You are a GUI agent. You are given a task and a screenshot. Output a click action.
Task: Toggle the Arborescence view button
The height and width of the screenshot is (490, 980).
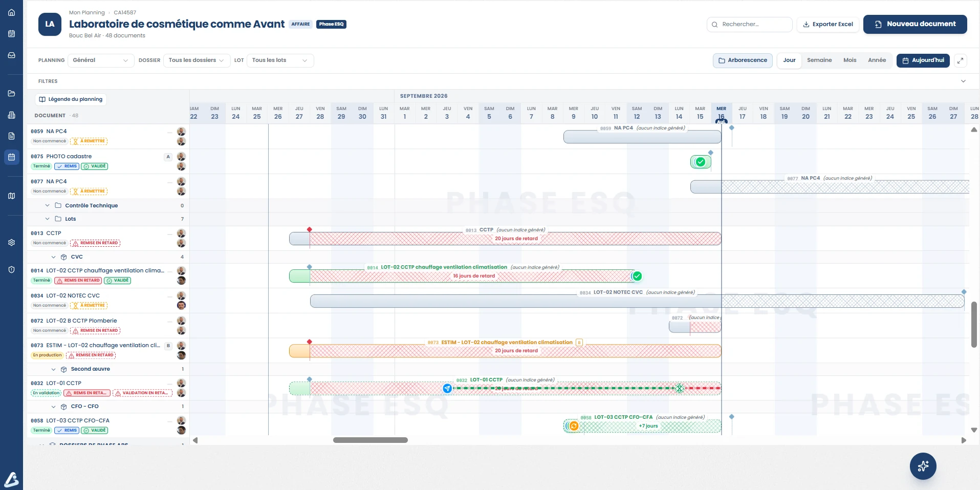[x=743, y=60]
